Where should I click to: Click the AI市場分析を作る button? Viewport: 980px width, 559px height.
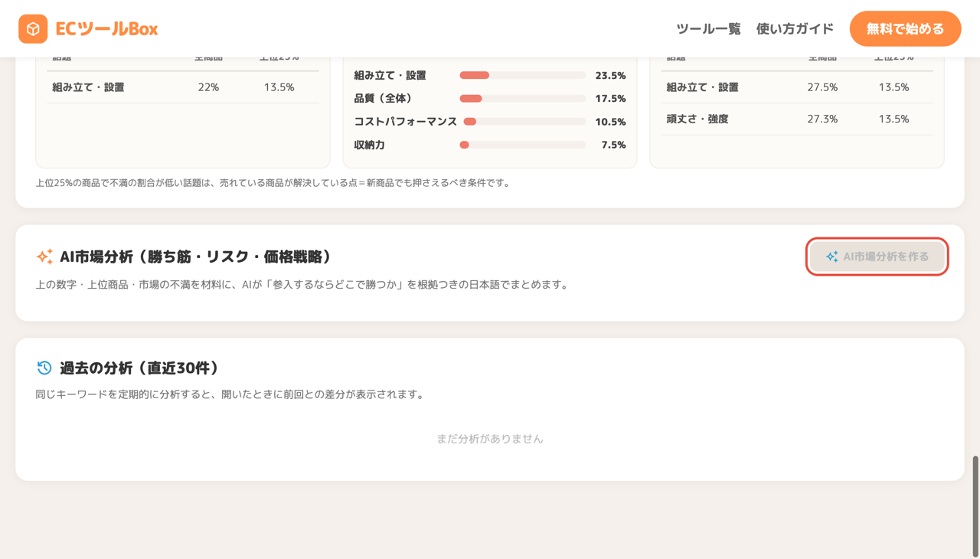[x=877, y=257]
